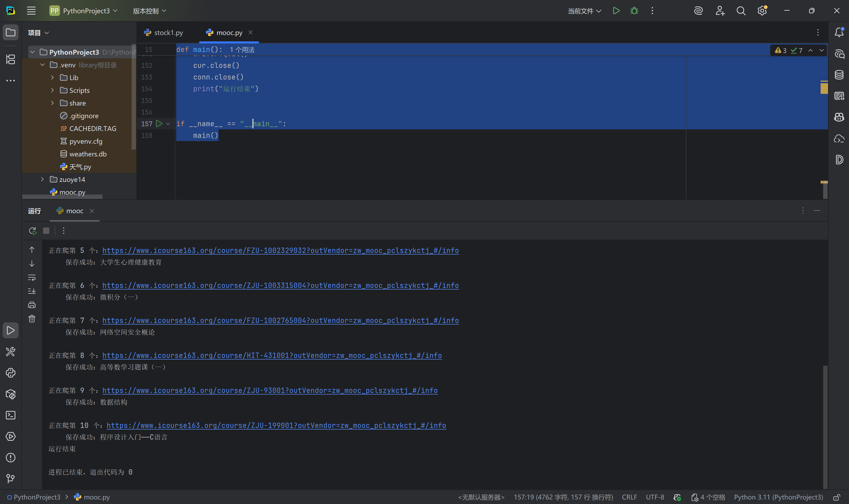
Task: Toggle read-only lock icon in status bar
Action: 837,497
